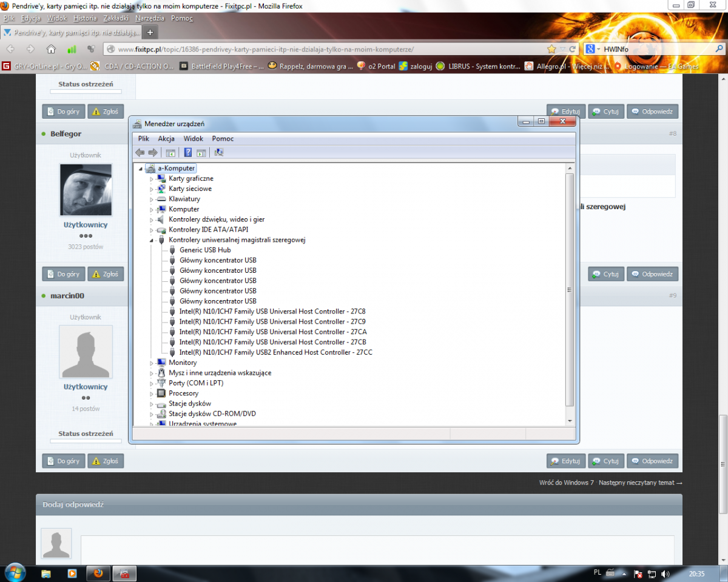The image size is (728, 582).
Task: Click the blue Help question-mark toolbar icon
Action: [x=188, y=153]
